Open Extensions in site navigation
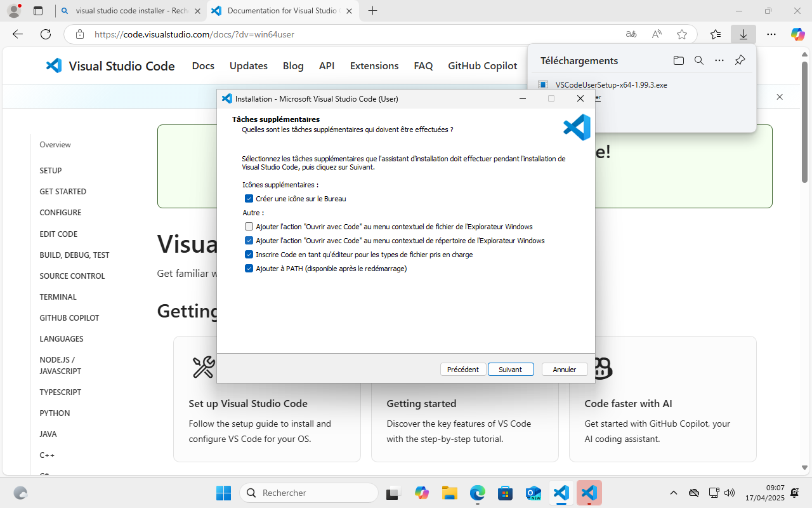Screen dimensions: 812x508 pos(374,65)
